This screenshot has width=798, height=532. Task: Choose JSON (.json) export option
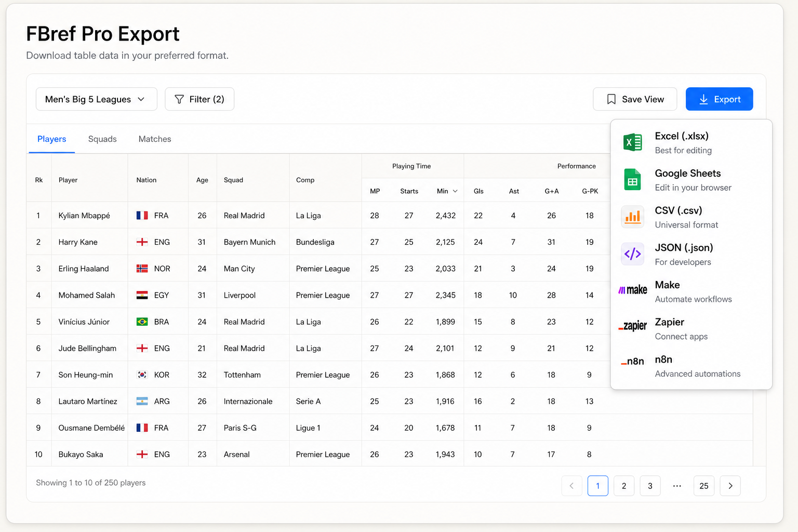(691, 254)
